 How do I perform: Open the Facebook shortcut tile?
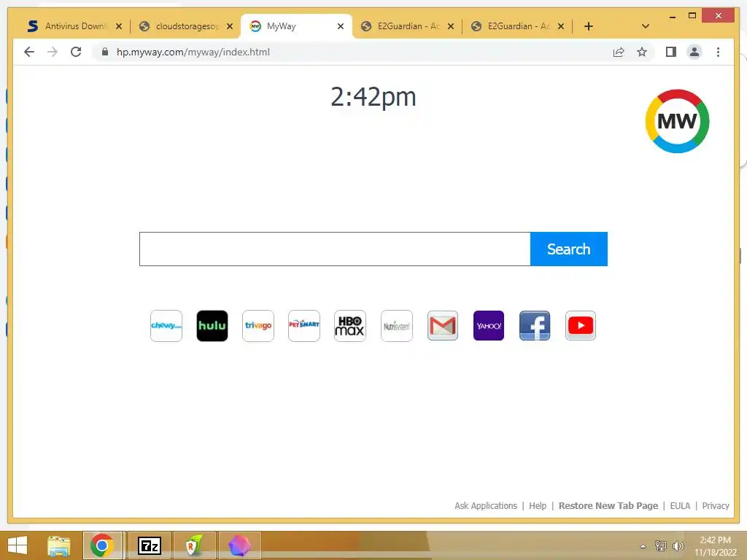tap(535, 326)
